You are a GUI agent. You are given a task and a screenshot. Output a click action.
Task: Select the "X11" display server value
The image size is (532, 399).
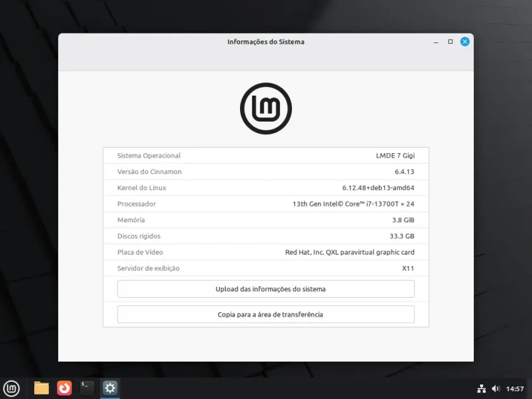click(x=408, y=269)
